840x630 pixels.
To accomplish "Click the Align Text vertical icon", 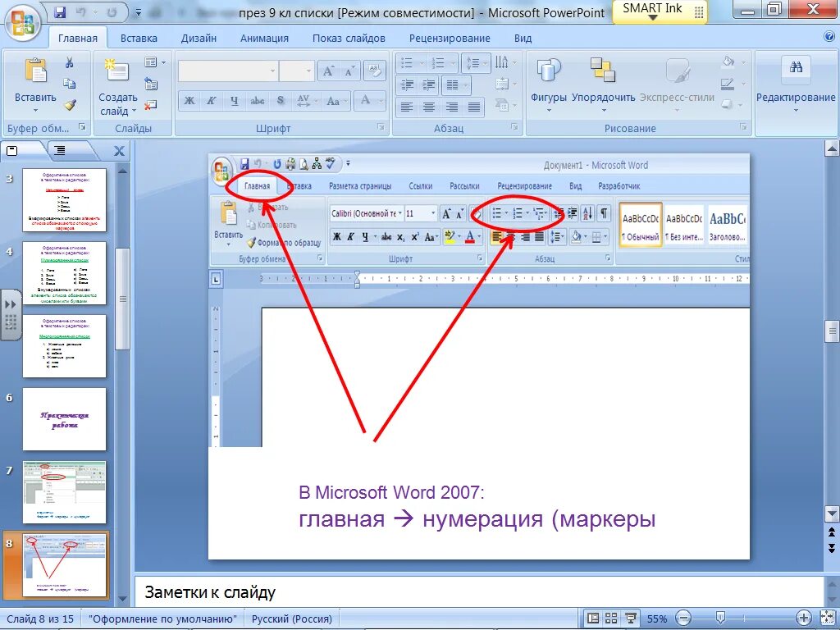I will click(502, 84).
